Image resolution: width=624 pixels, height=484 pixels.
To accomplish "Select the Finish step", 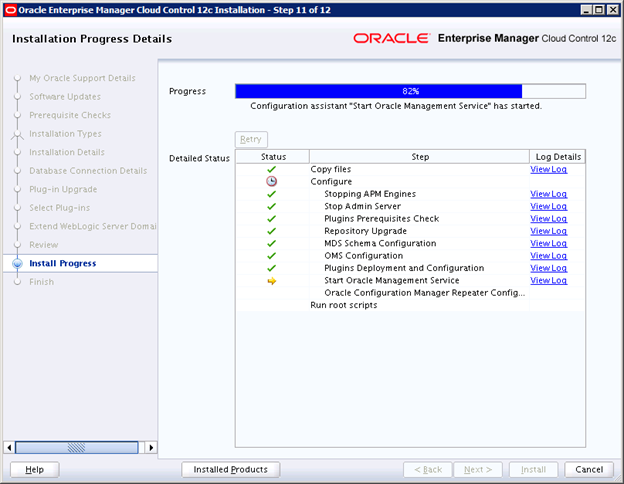I will [x=41, y=282].
